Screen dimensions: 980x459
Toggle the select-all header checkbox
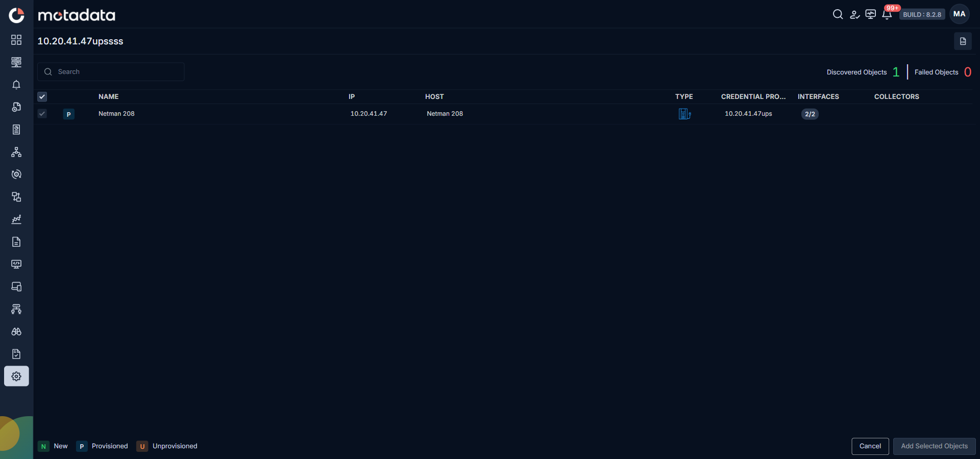tap(42, 97)
